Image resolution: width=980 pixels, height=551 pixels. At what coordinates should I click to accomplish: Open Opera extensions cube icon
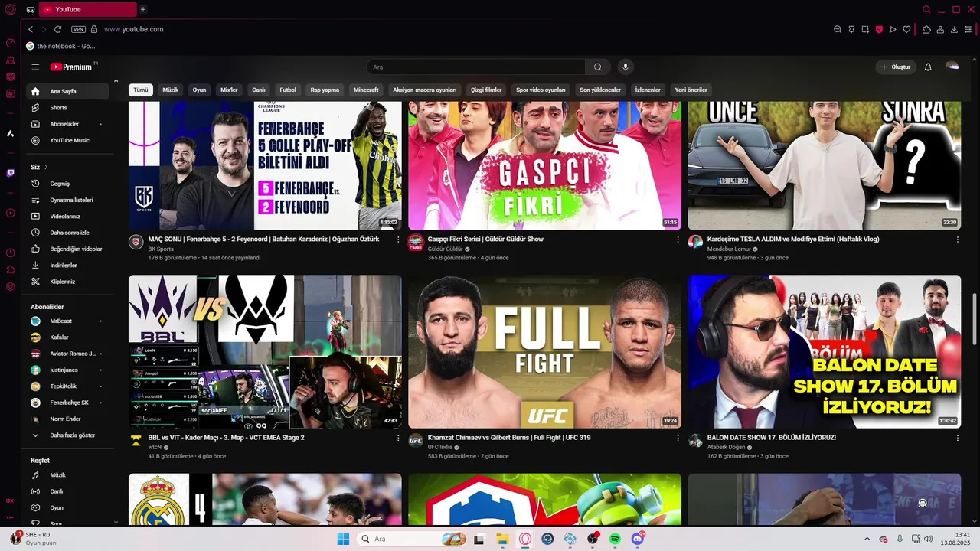click(x=926, y=29)
